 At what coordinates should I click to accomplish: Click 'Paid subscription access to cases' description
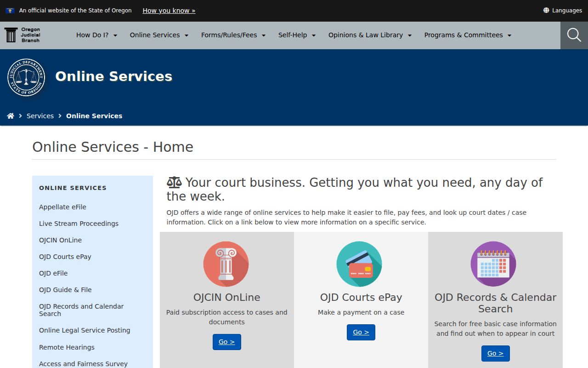(x=227, y=317)
